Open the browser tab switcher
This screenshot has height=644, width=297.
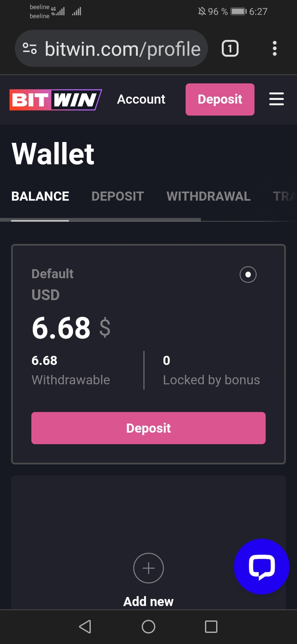(230, 49)
